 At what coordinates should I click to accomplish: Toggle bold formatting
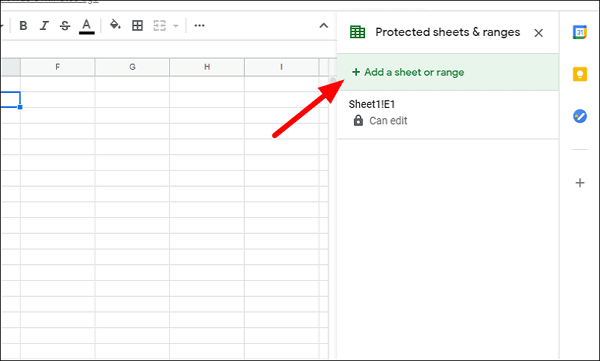[x=23, y=26]
